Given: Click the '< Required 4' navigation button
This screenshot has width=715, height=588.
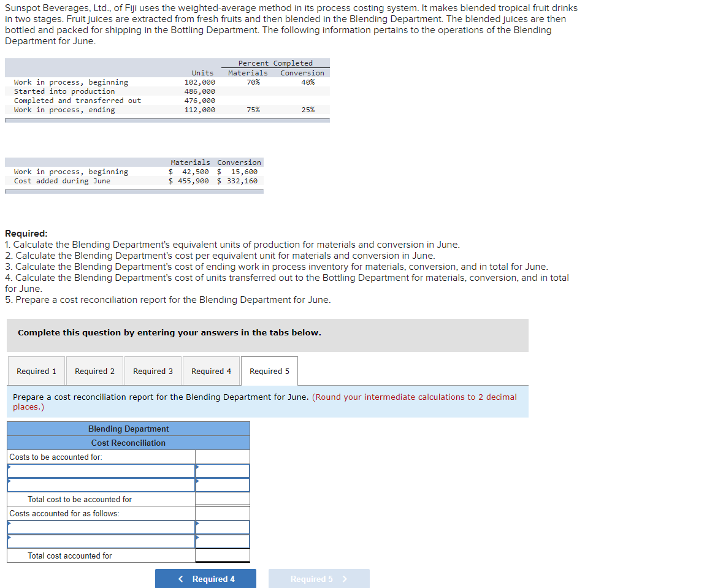Looking at the screenshot, I should [205, 578].
